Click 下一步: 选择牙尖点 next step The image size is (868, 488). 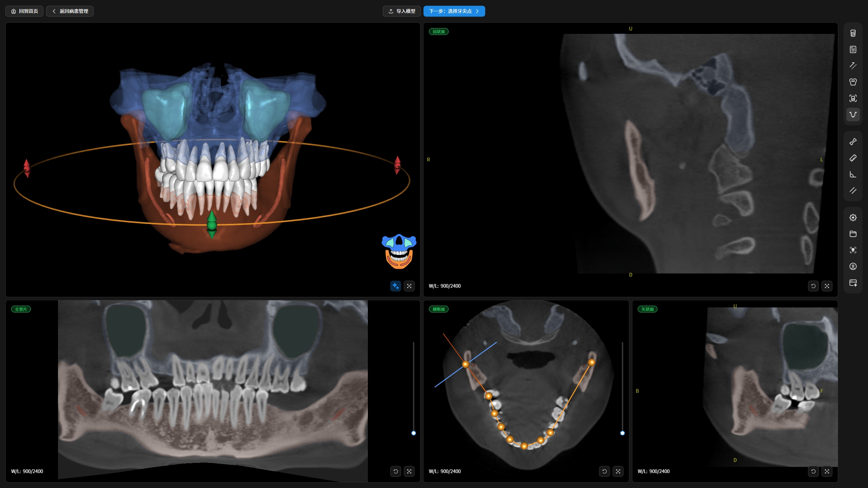[x=454, y=11]
